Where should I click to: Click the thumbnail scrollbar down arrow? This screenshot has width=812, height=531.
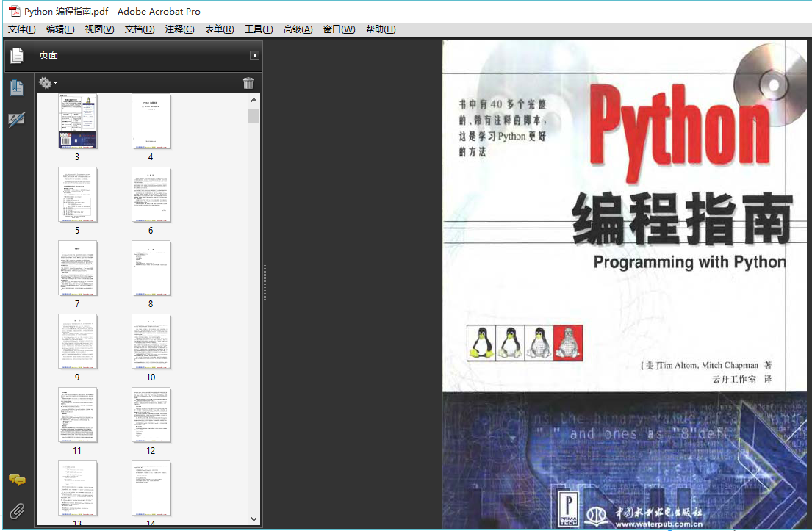point(254,519)
